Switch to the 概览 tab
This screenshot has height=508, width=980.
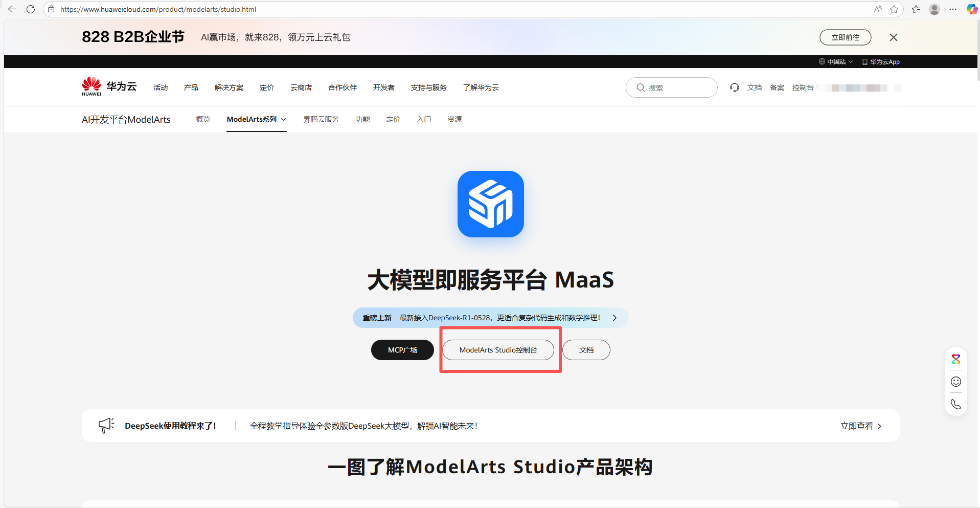pos(203,119)
